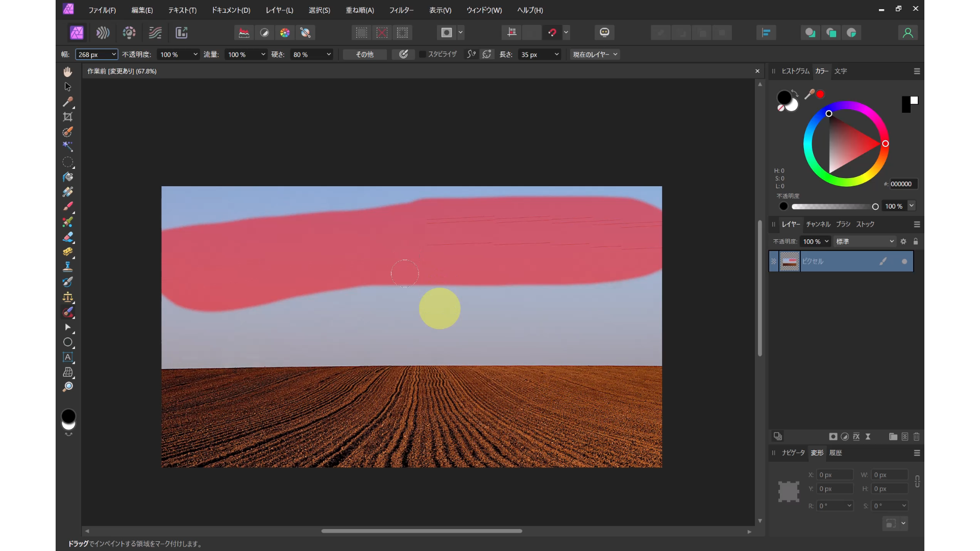Open the フィルター menu
The image size is (980, 551).
401,10
